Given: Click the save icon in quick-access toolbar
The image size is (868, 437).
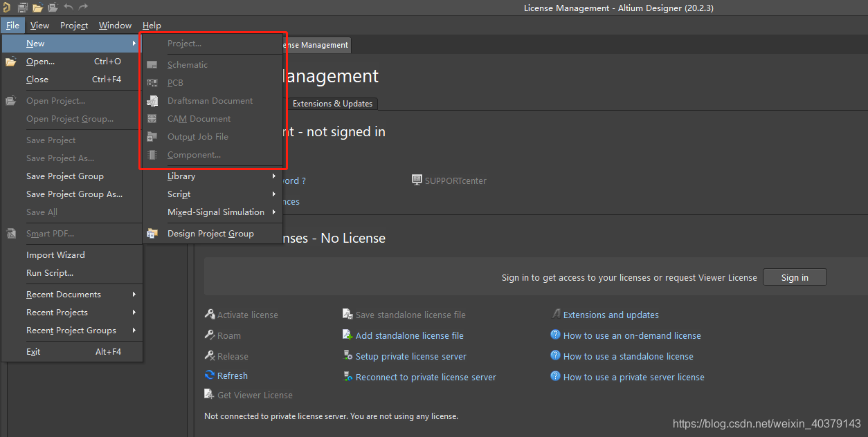Looking at the screenshot, I should click(x=22, y=8).
